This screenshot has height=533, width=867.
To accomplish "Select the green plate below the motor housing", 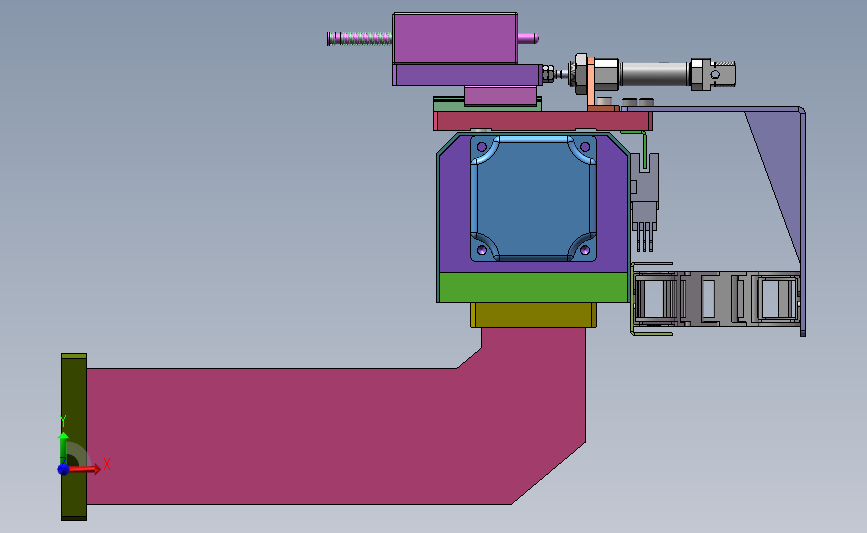I will point(533,288).
